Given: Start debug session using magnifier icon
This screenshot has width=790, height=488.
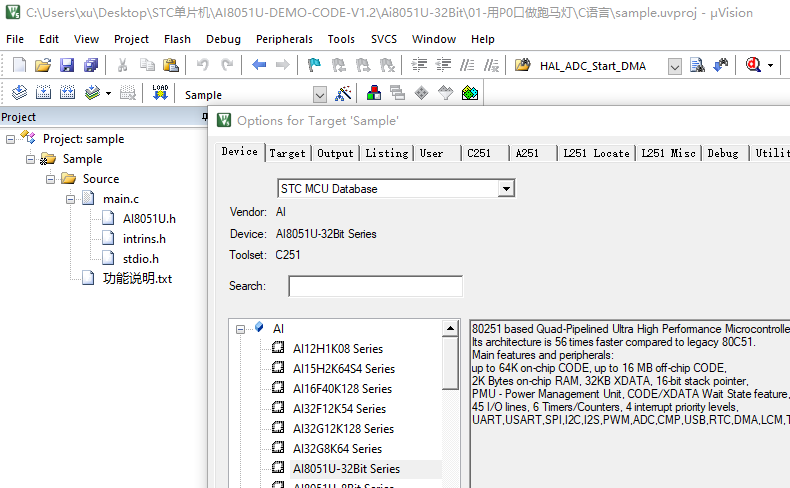Looking at the screenshot, I should 752,65.
